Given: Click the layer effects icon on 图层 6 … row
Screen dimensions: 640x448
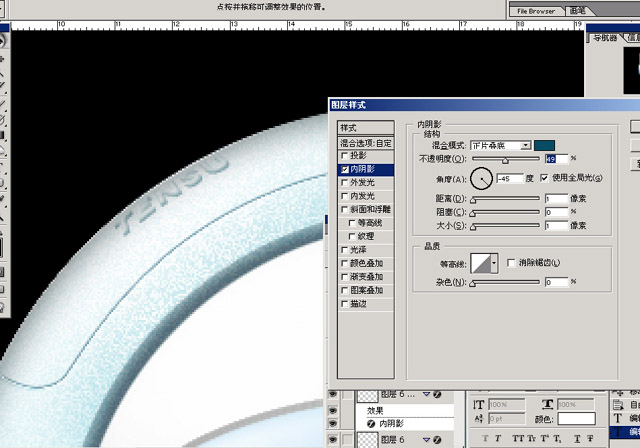Looking at the screenshot, I should click(x=437, y=394).
